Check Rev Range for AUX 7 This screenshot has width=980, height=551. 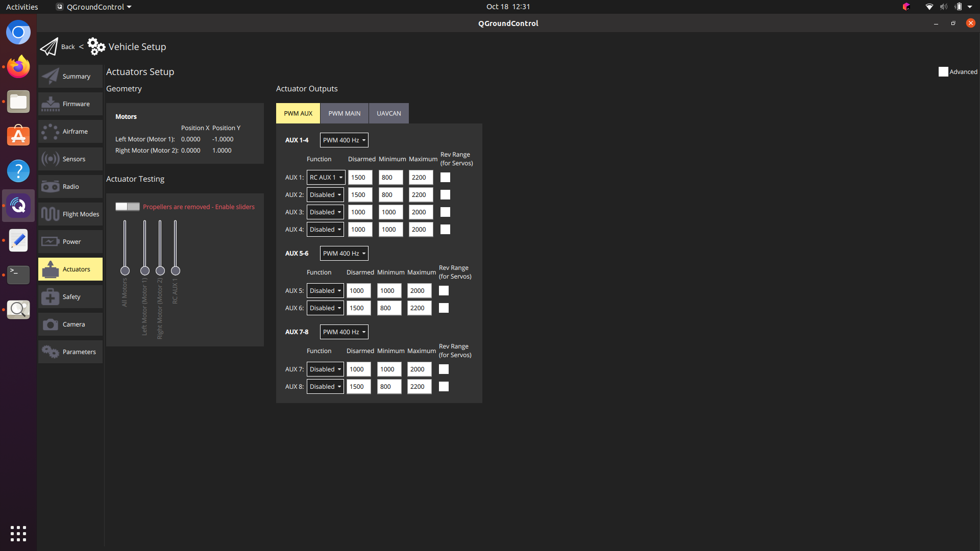444,369
